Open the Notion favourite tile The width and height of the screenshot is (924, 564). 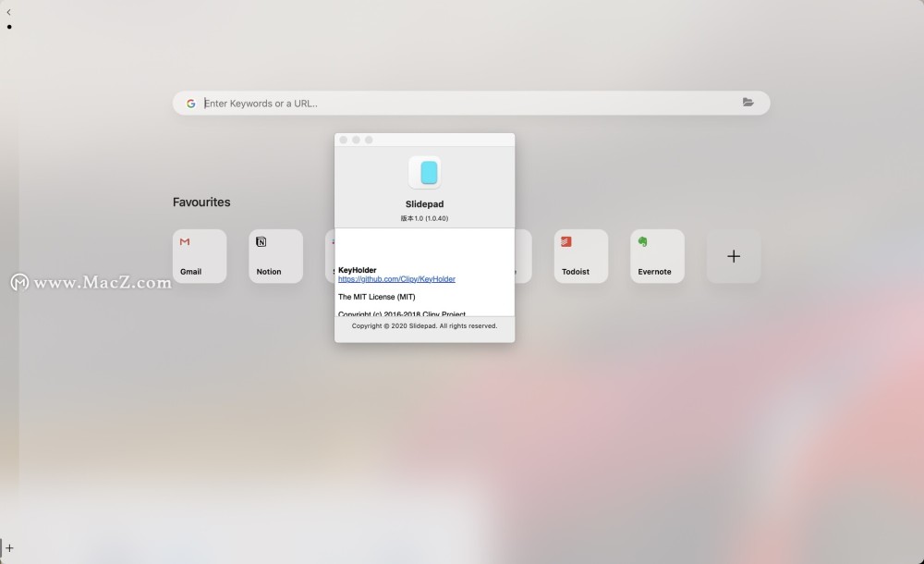point(275,256)
